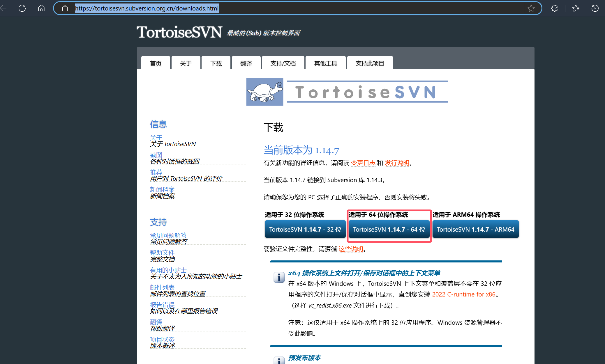Open favorites list icon

(x=576, y=8)
